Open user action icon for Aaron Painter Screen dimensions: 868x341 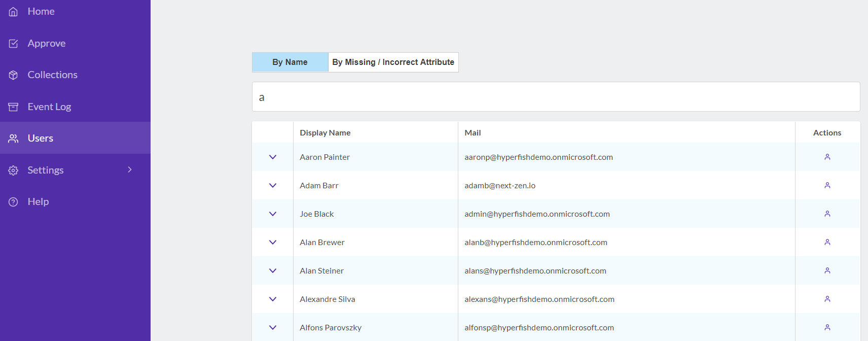click(x=827, y=157)
